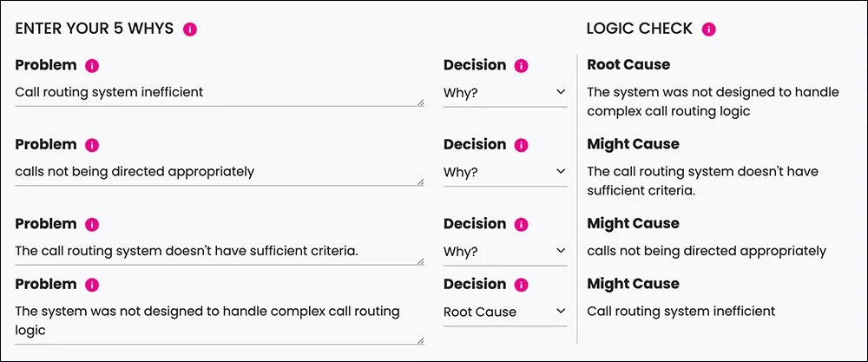Open info icon of the fourth Problem label
Viewport: 868px width, 362px height.
tap(92, 285)
